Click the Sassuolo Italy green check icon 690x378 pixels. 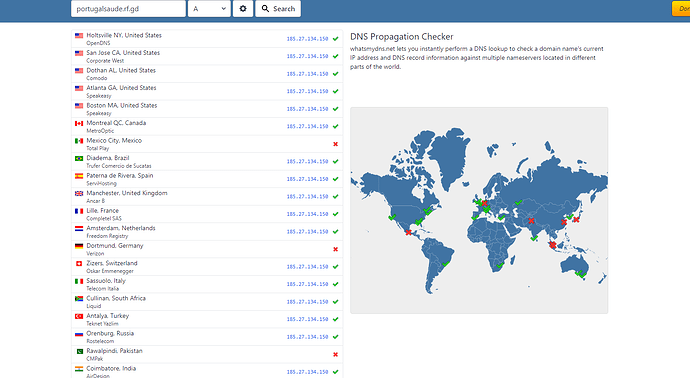tap(336, 284)
